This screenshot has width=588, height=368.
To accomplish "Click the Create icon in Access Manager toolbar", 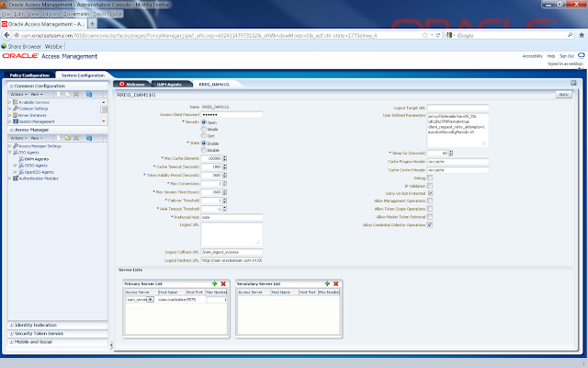I will tap(59, 138).
